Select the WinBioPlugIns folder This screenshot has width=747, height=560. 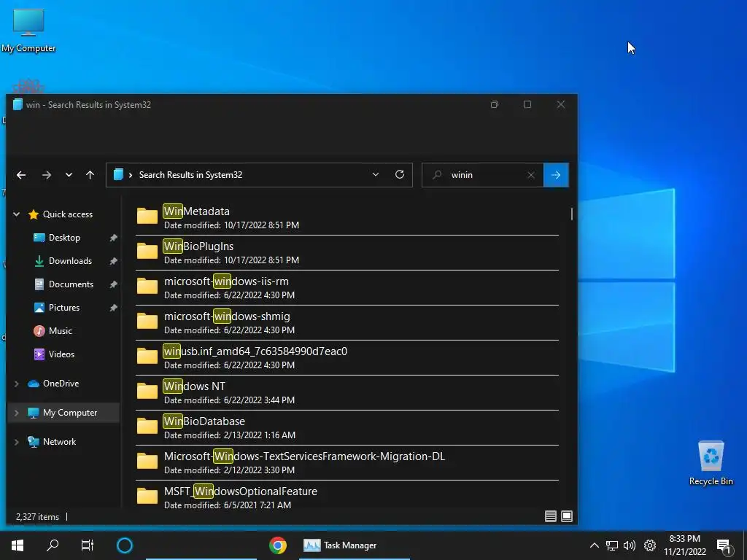click(x=347, y=253)
